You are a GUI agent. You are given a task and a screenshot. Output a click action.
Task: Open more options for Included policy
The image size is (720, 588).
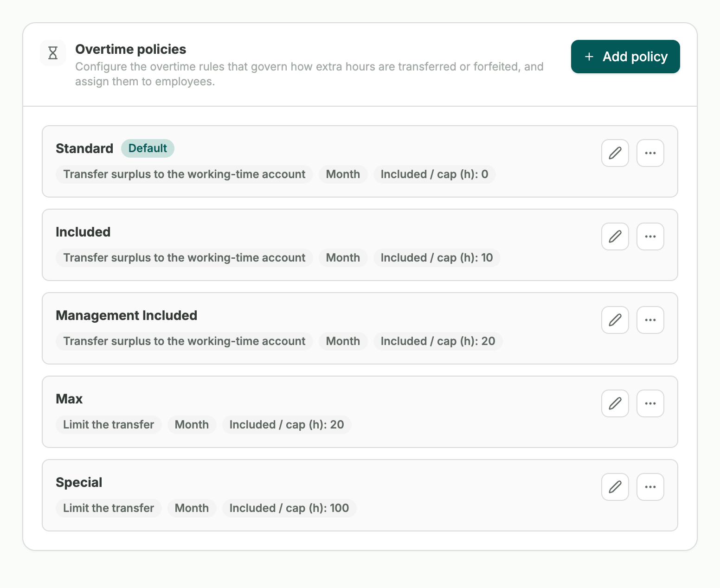tap(650, 236)
